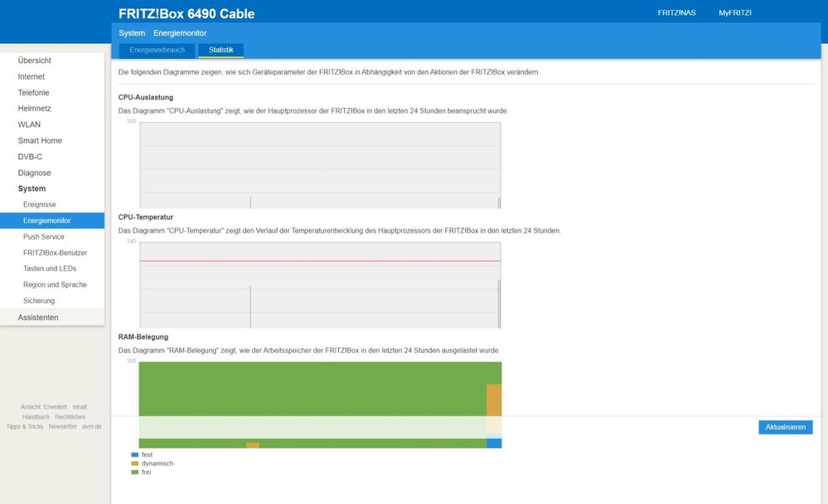Click the green 'frei' legend swatch
This screenshot has width=828, height=504.
pyautogui.click(x=134, y=472)
